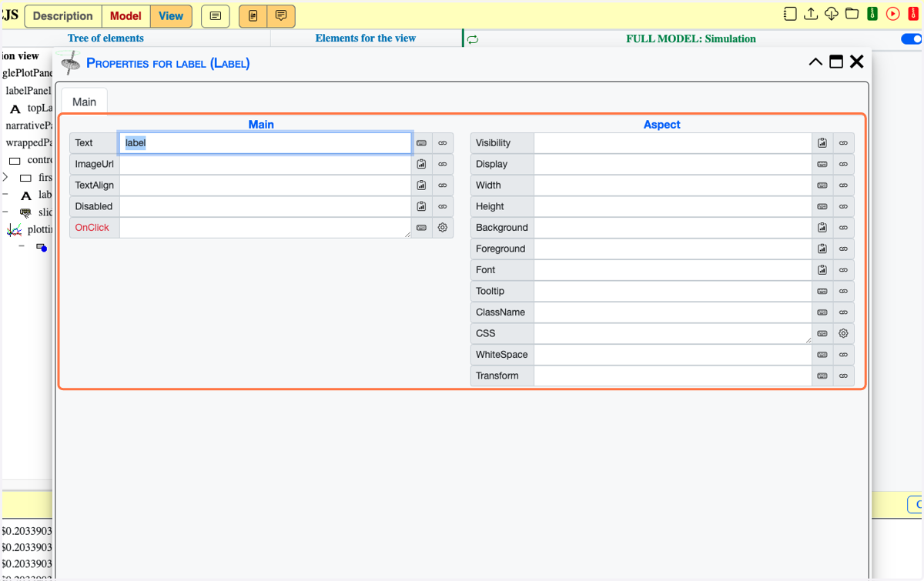Click the gear icon for CSS

843,333
